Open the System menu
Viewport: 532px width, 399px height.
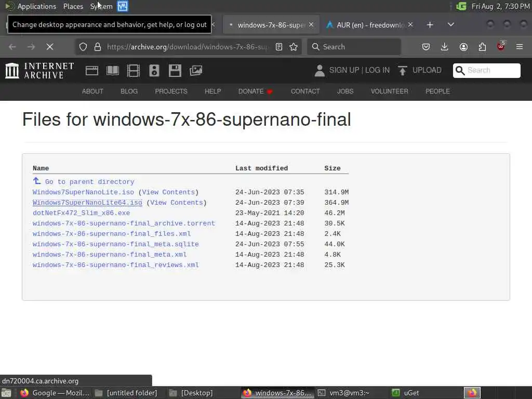101,6
